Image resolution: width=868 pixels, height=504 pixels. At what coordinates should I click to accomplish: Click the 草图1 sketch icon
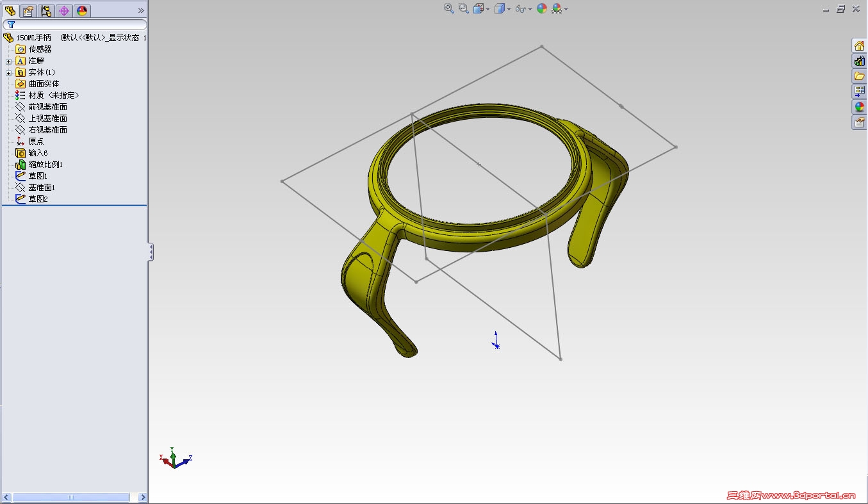(x=20, y=176)
